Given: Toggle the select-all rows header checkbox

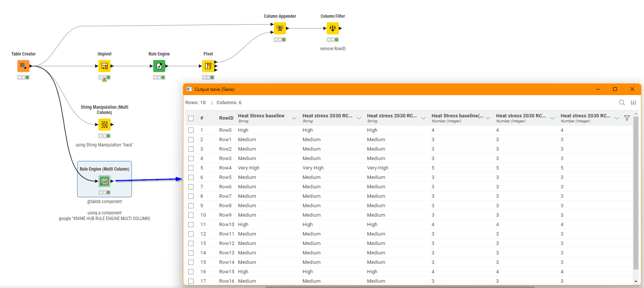Looking at the screenshot, I should tap(191, 118).
